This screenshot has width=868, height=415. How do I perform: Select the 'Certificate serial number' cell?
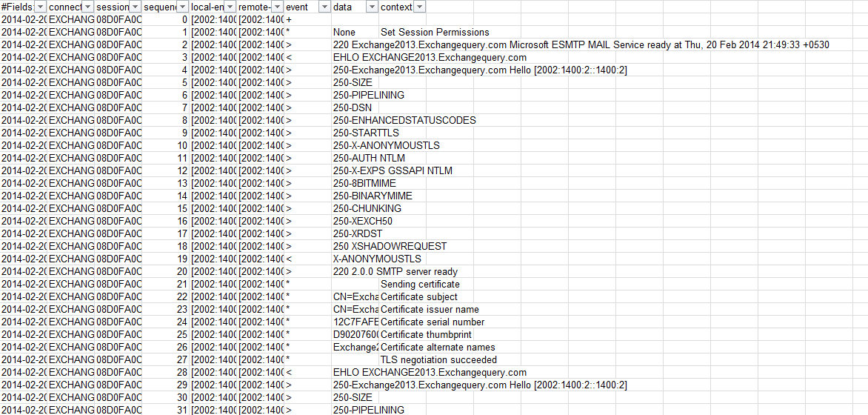[433, 322]
